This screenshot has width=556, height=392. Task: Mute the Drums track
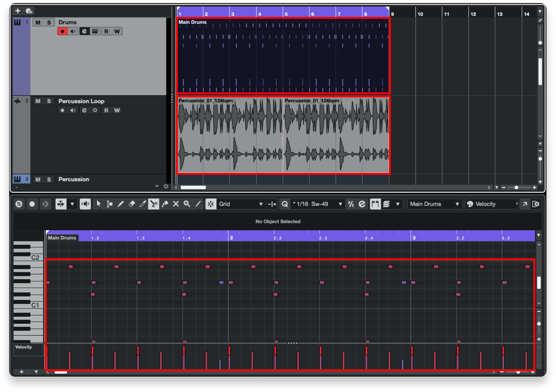coord(38,23)
